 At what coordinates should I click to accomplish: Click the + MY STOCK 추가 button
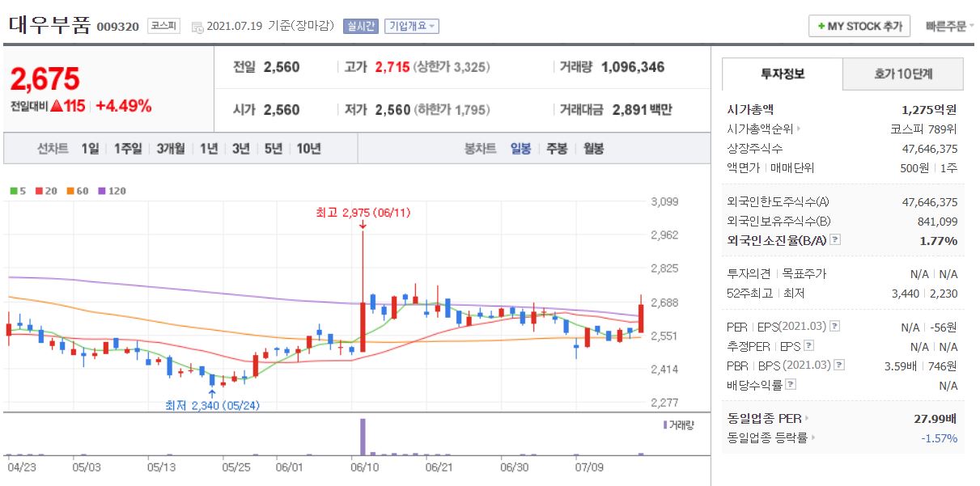(859, 25)
